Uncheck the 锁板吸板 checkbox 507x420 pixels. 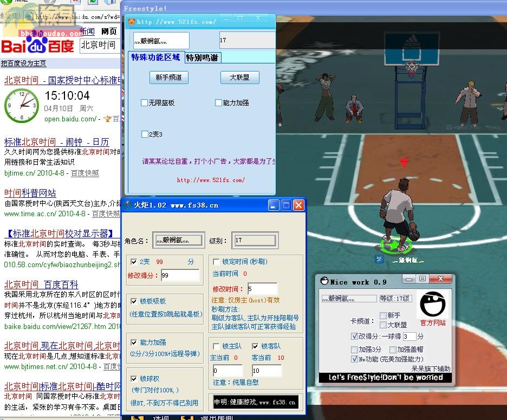(x=134, y=301)
